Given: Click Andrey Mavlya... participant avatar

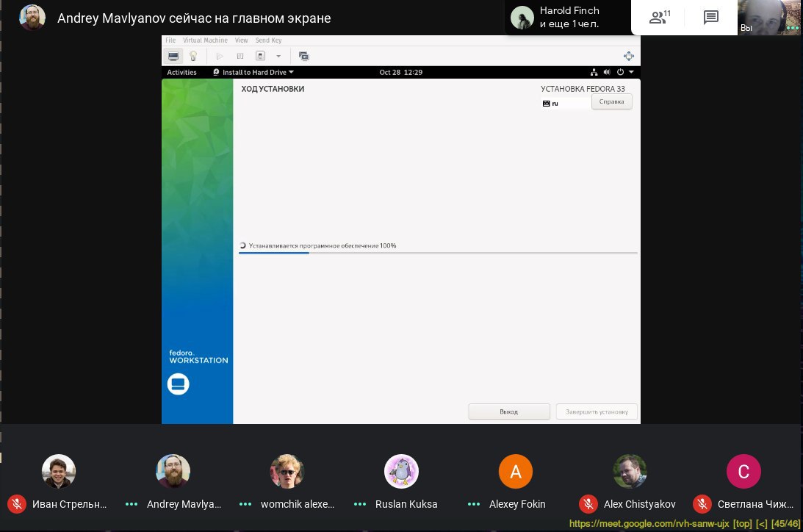Looking at the screenshot, I should point(173,471).
